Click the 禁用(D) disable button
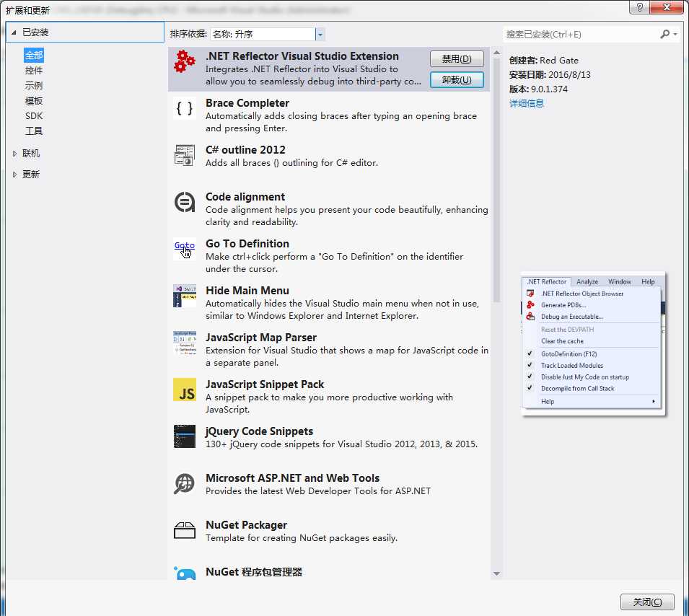Screen dimensions: 689x616 (457, 59)
